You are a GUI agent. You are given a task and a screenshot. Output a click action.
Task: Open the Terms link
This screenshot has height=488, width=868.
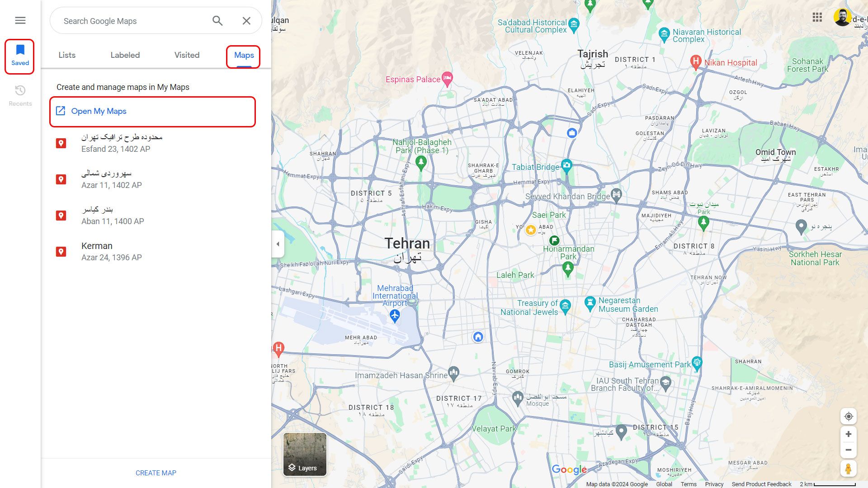[x=689, y=484]
